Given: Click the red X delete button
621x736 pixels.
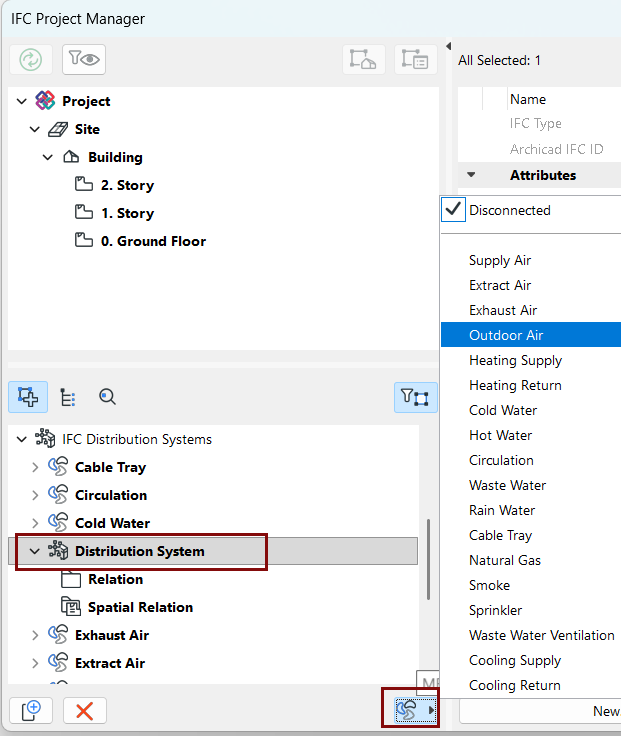Looking at the screenshot, I should 84,711.
